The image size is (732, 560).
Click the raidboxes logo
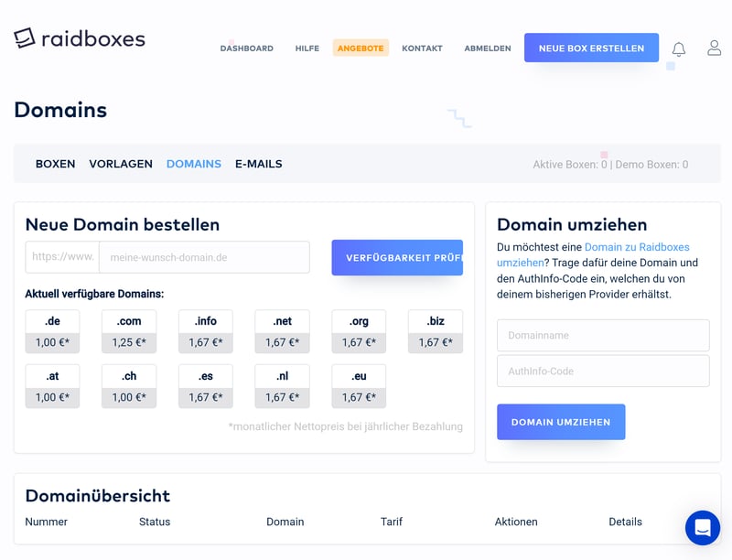pyautogui.click(x=80, y=38)
